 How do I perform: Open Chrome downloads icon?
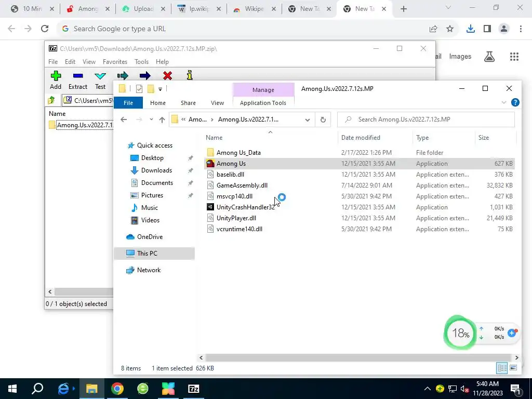pyautogui.click(x=470, y=29)
